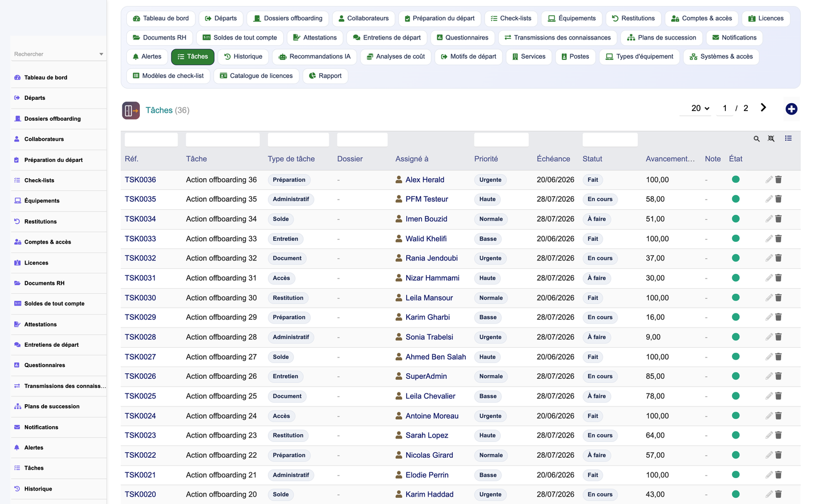This screenshot has width=815, height=504.
Task: Click the Priorité filter input field
Action: [x=501, y=140]
